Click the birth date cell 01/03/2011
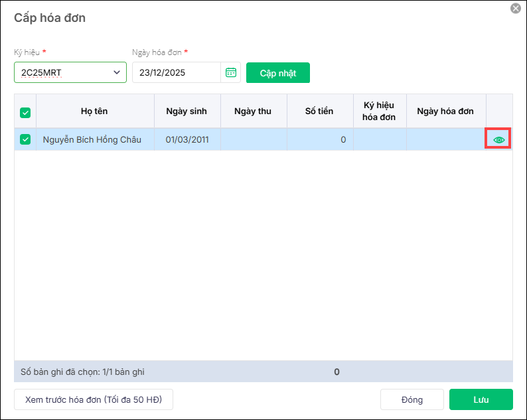527x420 pixels. [x=187, y=140]
